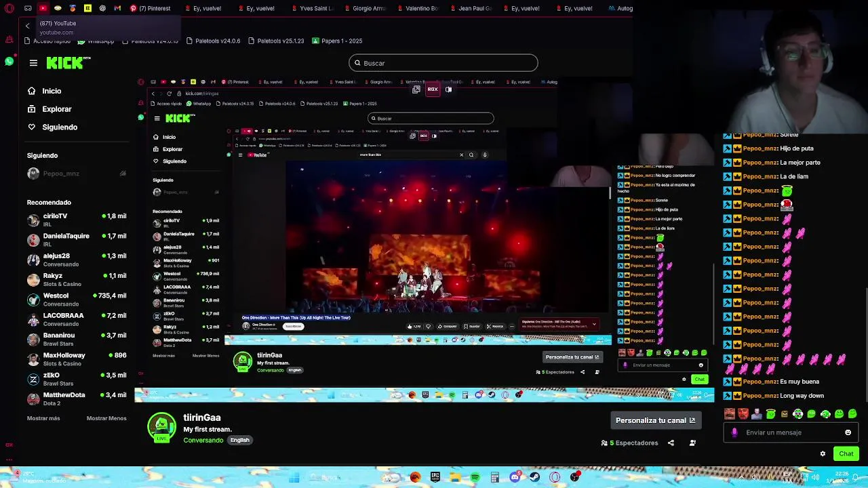Open Papers 1 - 2025 bookmark
Image resolution: width=868 pixels, height=488 pixels.
tap(338, 41)
